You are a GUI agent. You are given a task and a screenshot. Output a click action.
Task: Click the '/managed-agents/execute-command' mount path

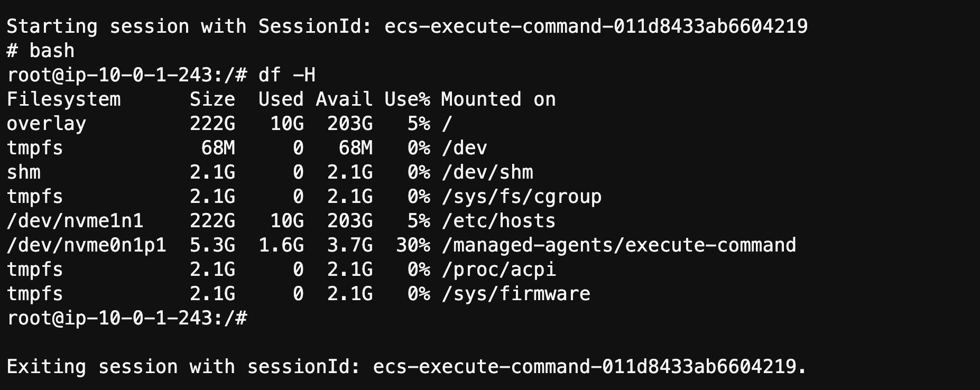tap(618, 245)
